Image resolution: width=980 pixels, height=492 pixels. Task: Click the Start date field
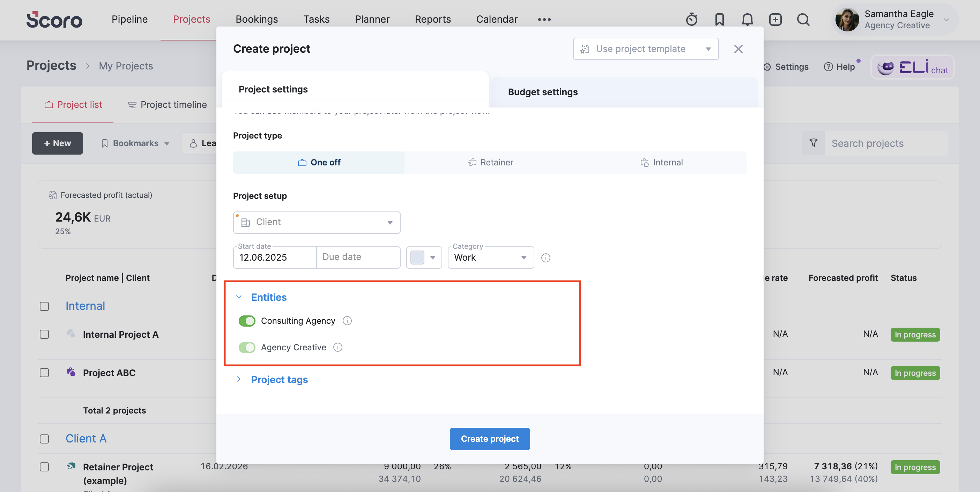pyautogui.click(x=275, y=258)
